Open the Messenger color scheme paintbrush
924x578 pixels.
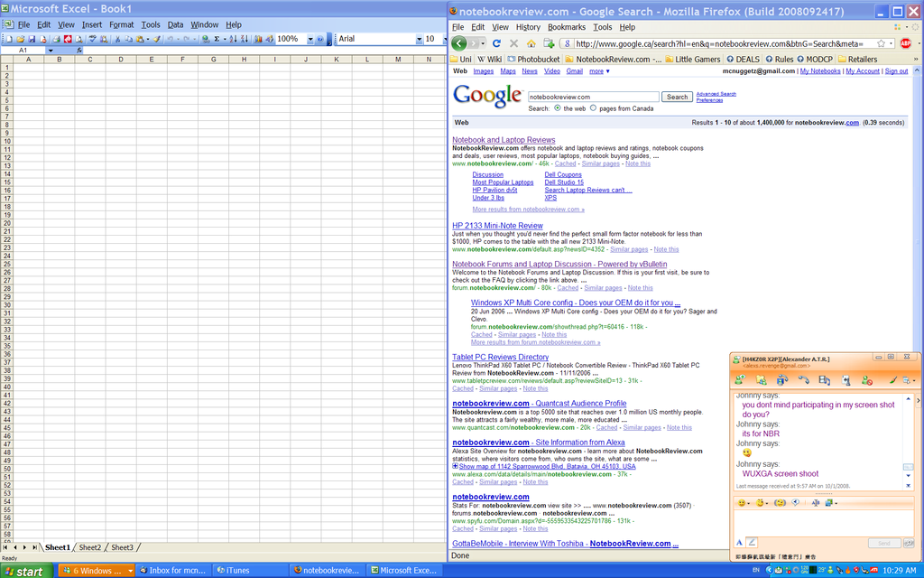893,380
